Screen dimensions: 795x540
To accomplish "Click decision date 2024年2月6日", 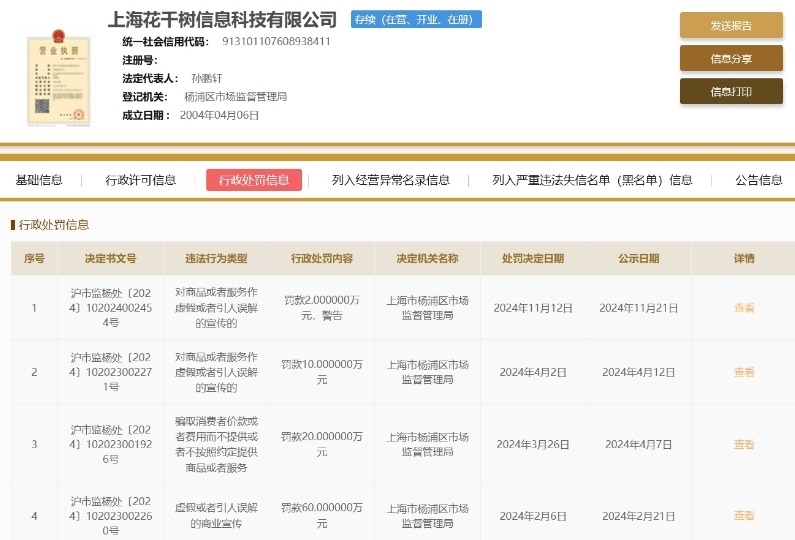I will tap(533, 516).
